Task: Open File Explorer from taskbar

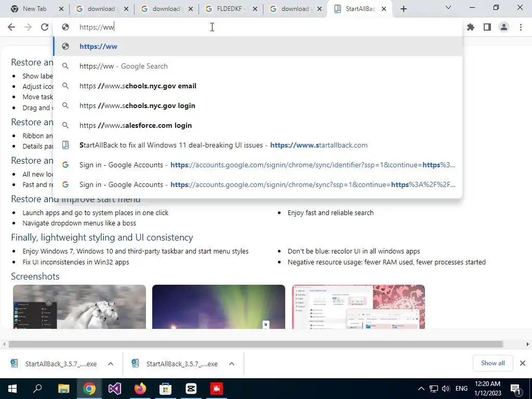Action: click(63, 389)
